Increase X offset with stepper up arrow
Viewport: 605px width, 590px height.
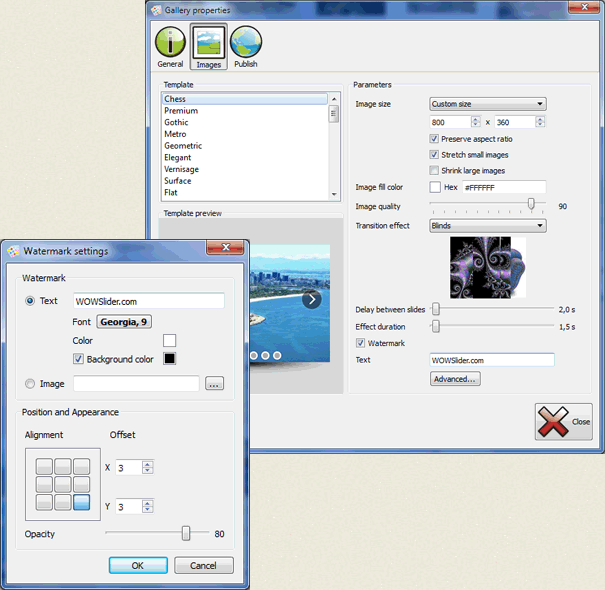pos(147,464)
